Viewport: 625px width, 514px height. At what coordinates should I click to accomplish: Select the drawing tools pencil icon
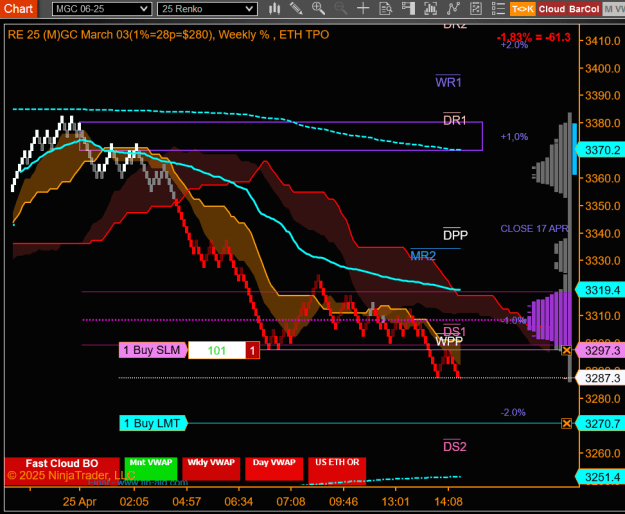(296, 8)
